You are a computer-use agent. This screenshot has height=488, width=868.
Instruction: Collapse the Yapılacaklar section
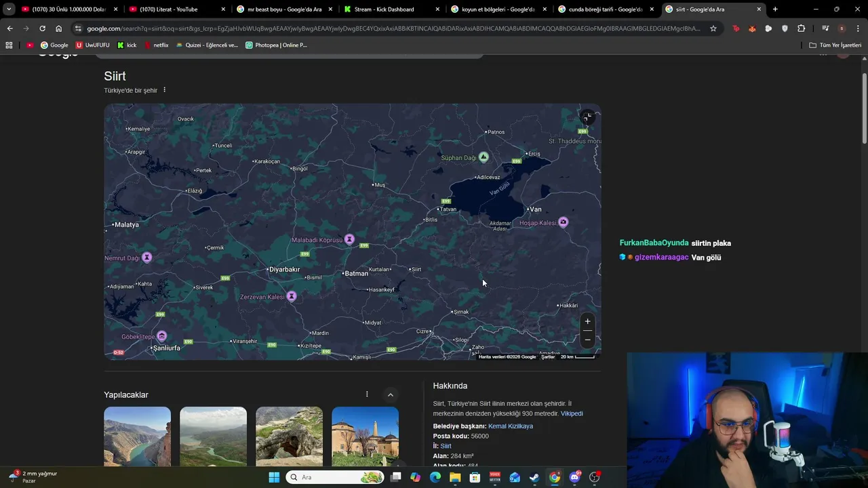click(x=391, y=394)
